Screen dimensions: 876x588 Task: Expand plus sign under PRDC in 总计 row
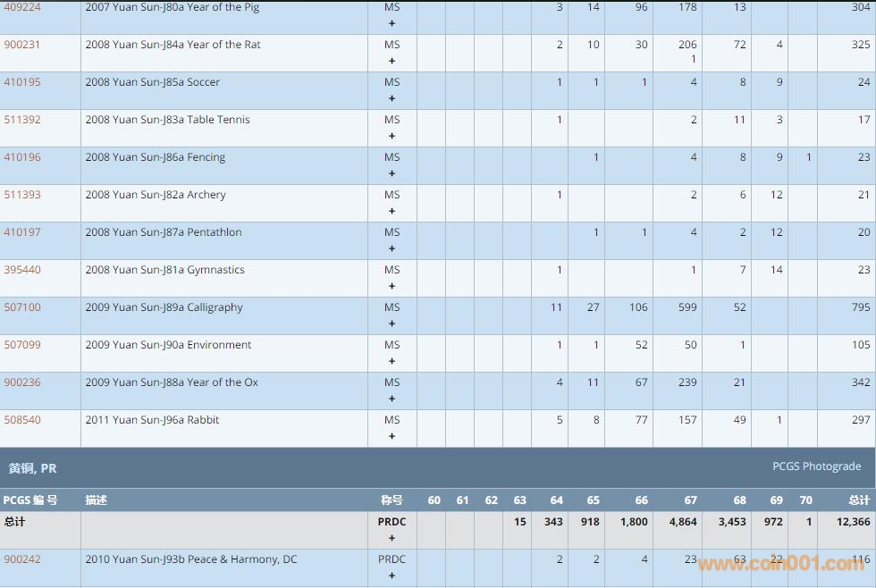tap(392, 539)
